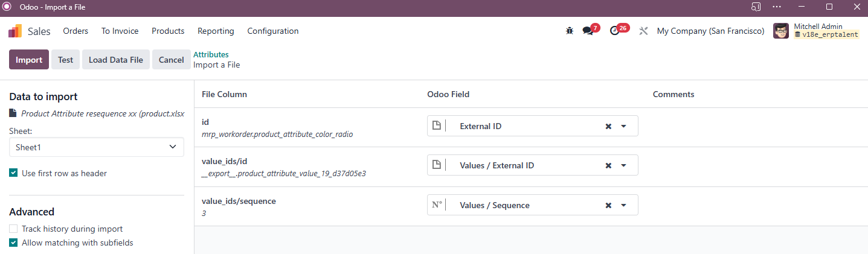
Task: Open Mitchell Admin user avatar menu
Action: (781, 31)
